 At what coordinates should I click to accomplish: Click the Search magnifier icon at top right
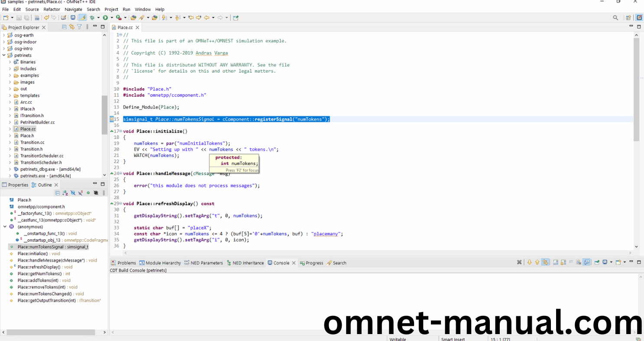click(615, 18)
